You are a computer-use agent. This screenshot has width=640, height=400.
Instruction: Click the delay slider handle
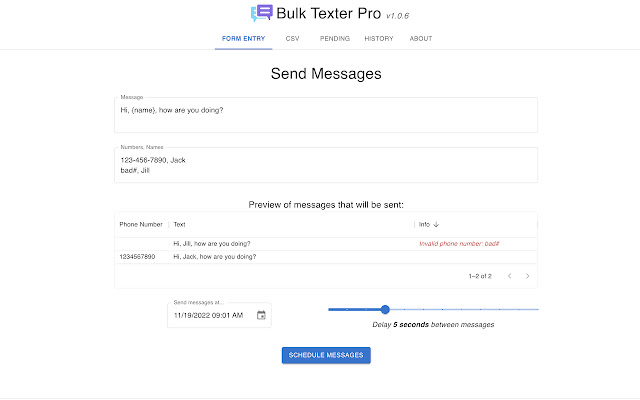[x=385, y=309]
